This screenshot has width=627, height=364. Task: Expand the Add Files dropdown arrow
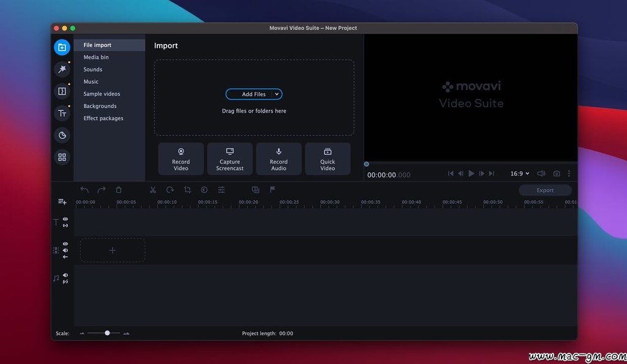tap(277, 94)
